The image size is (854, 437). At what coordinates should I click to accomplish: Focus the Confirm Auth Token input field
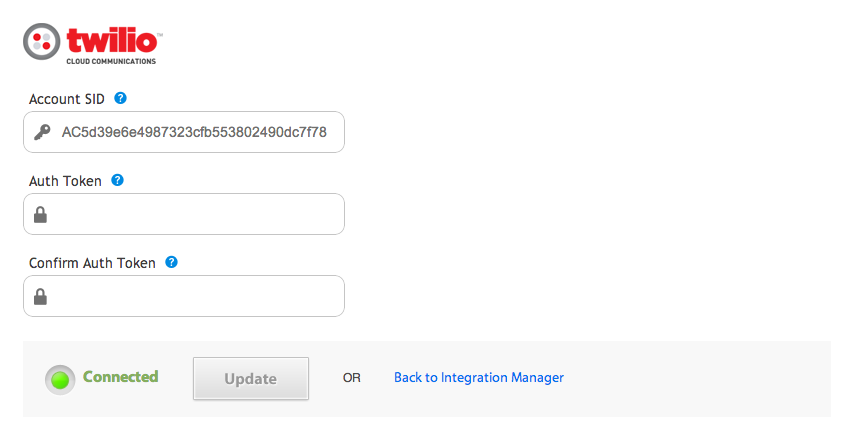click(184, 296)
